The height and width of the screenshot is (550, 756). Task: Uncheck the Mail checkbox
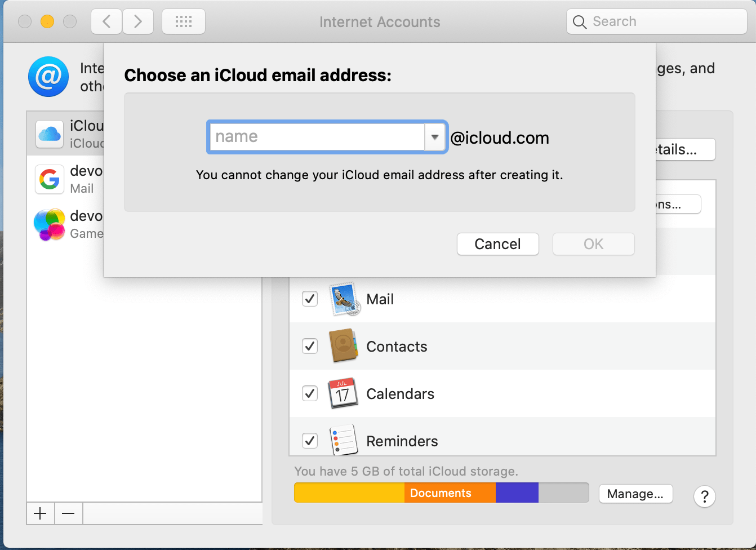(310, 299)
